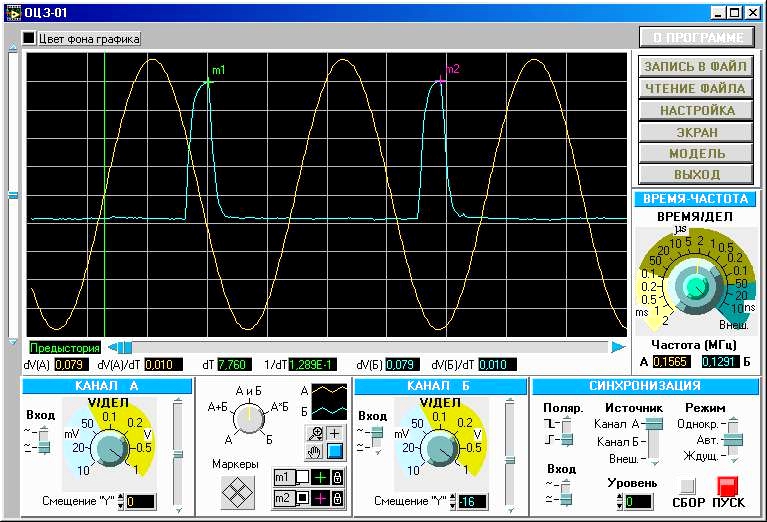This screenshot has width=767, height=522.
Task: Click the markers diamond navigation pad
Action: click(238, 492)
